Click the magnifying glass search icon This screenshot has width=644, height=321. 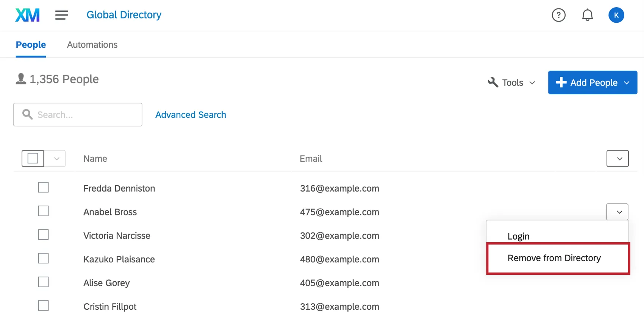click(27, 114)
